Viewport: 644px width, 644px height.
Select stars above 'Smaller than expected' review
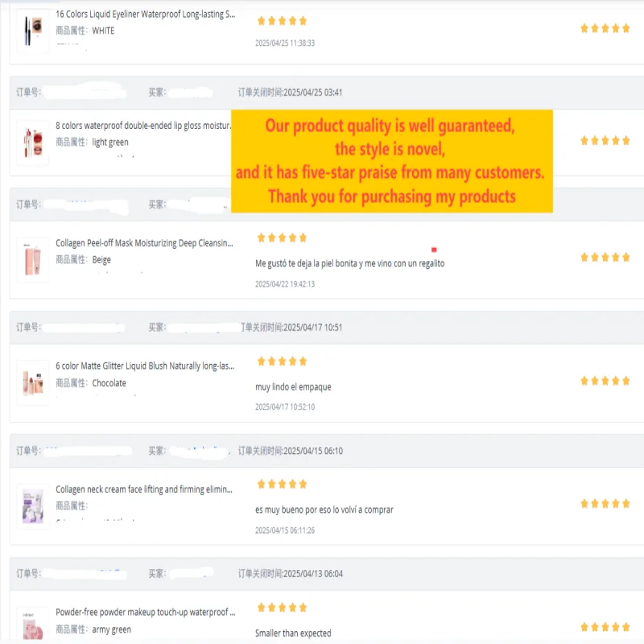click(x=282, y=608)
